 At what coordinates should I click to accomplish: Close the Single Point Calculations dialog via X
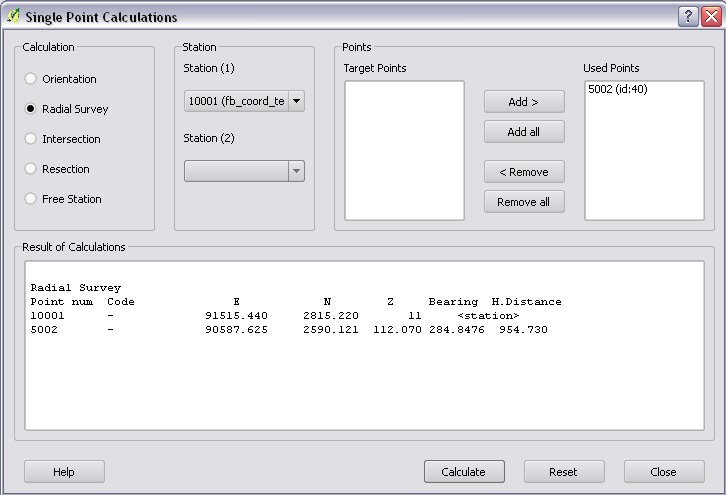pos(708,16)
